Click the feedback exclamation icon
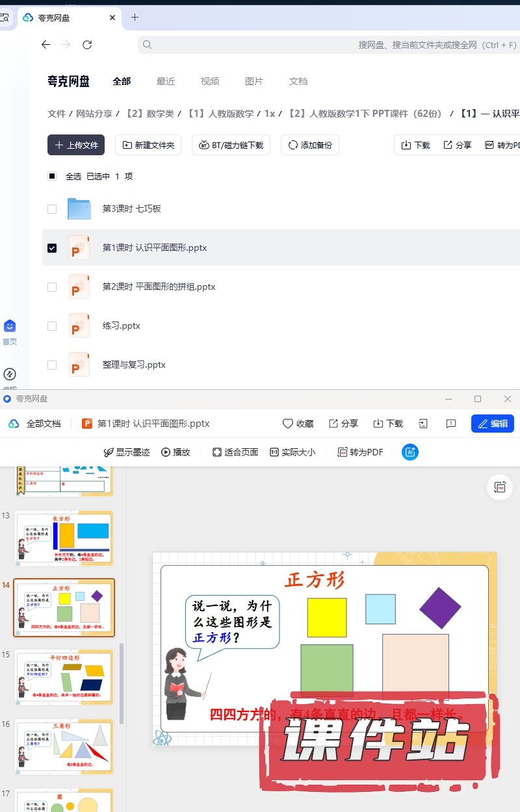520x812 pixels. pyautogui.click(x=451, y=424)
